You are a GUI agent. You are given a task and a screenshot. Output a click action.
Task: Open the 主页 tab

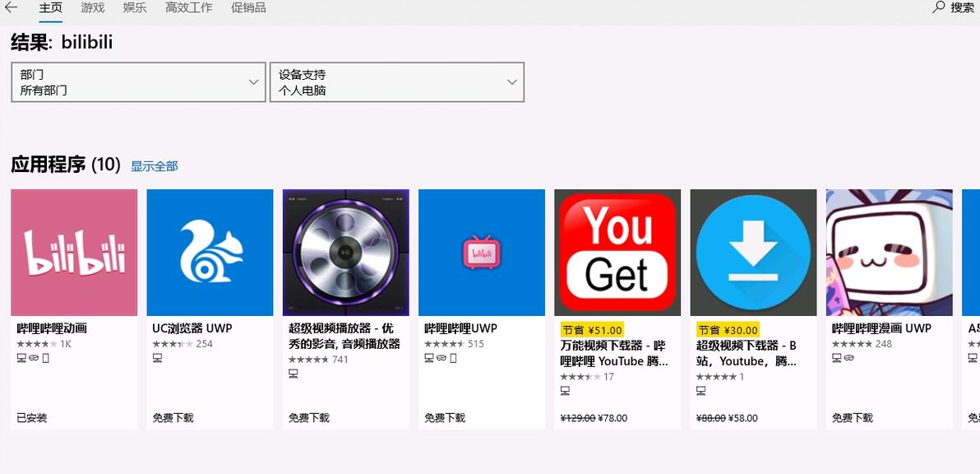tap(51, 8)
